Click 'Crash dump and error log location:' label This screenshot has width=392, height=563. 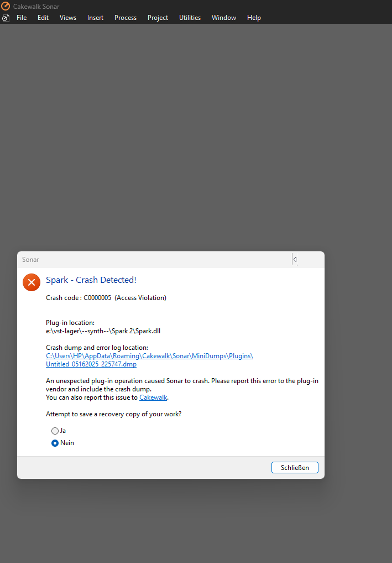97,348
